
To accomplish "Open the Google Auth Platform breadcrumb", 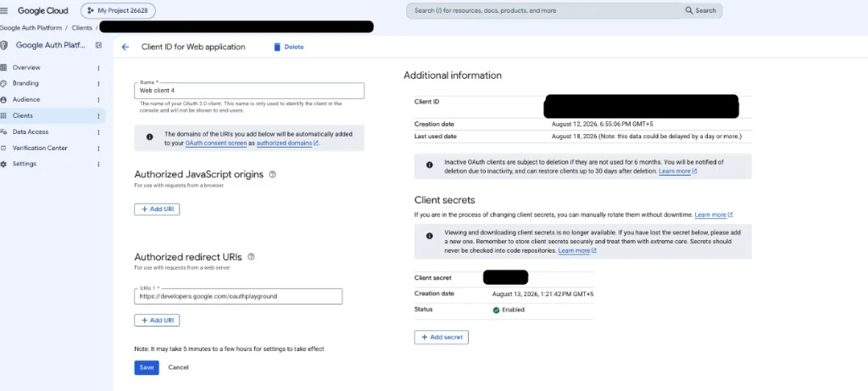I will [31, 28].
